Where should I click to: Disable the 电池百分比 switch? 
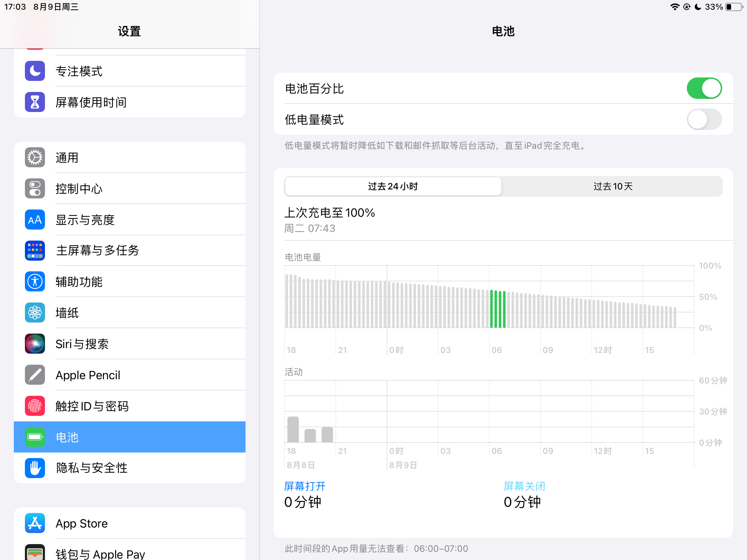coord(704,88)
